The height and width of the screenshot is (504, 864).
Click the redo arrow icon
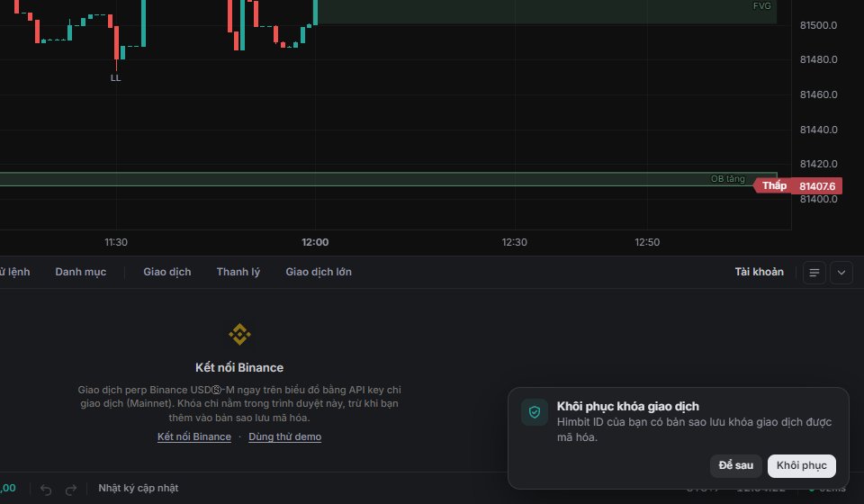tap(71, 489)
